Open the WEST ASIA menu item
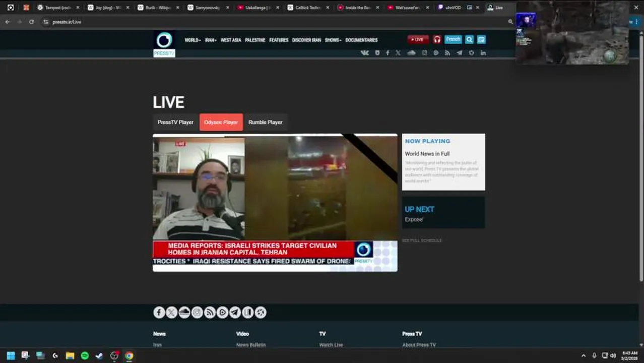Screen dimensions: 644x363 tap(231, 40)
